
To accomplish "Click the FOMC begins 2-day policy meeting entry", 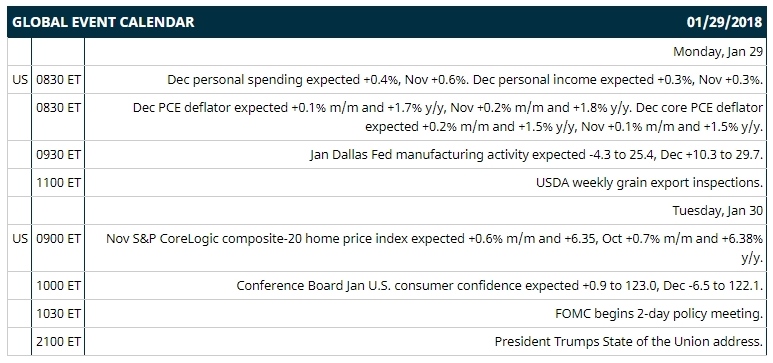I will (x=659, y=314).
